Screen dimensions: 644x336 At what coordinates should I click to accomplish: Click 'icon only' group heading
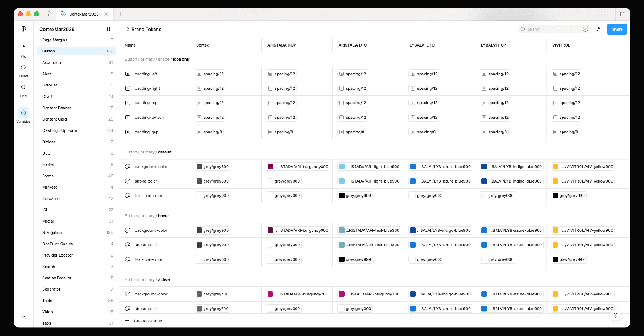coord(181,59)
